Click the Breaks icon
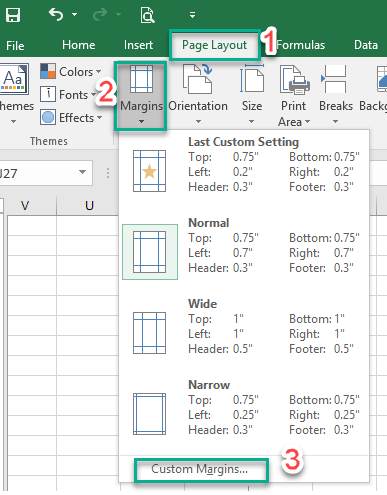Image resolution: width=387 pixels, height=495 pixels. click(334, 79)
